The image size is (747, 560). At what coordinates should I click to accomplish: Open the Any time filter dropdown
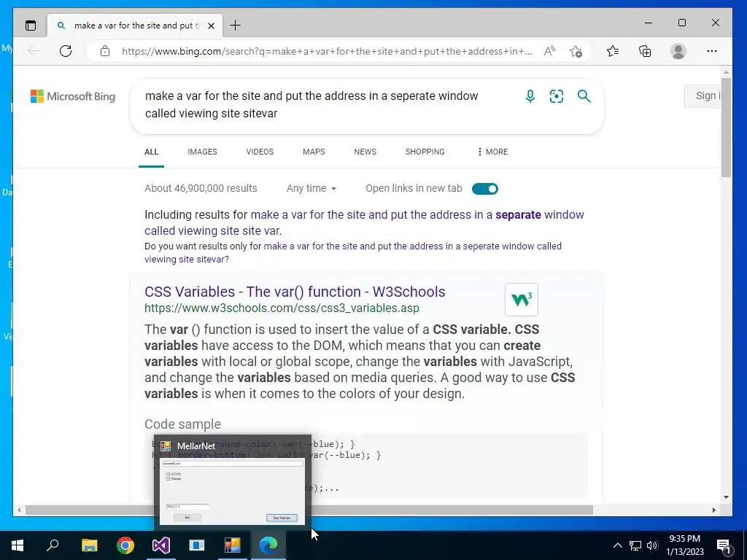coord(311,189)
